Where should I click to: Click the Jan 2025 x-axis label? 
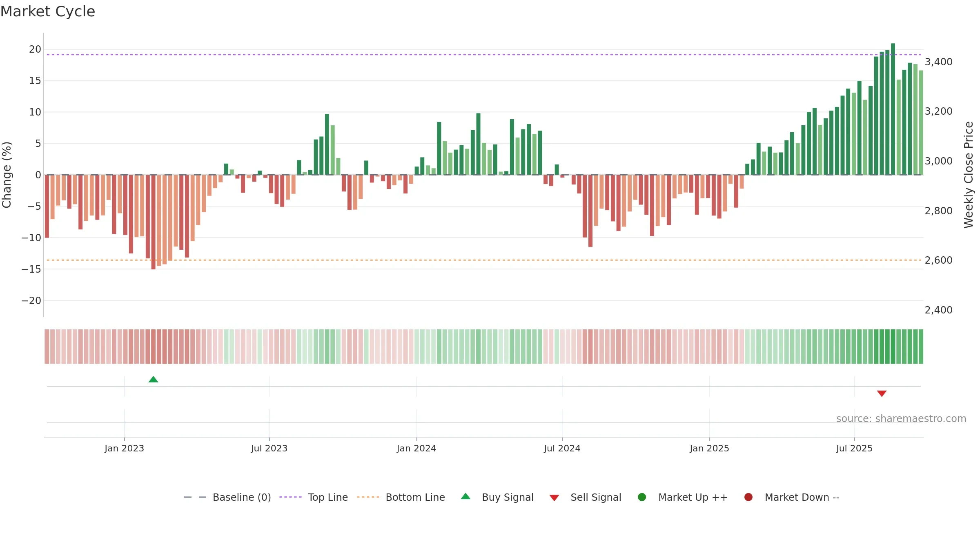pos(709,449)
